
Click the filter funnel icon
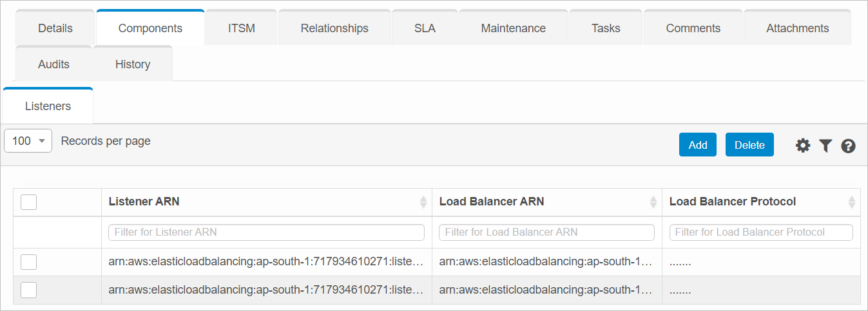[825, 146]
